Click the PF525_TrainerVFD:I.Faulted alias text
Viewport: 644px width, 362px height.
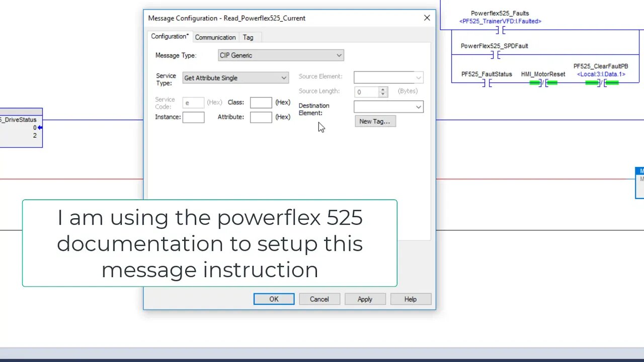click(x=500, y=22)
